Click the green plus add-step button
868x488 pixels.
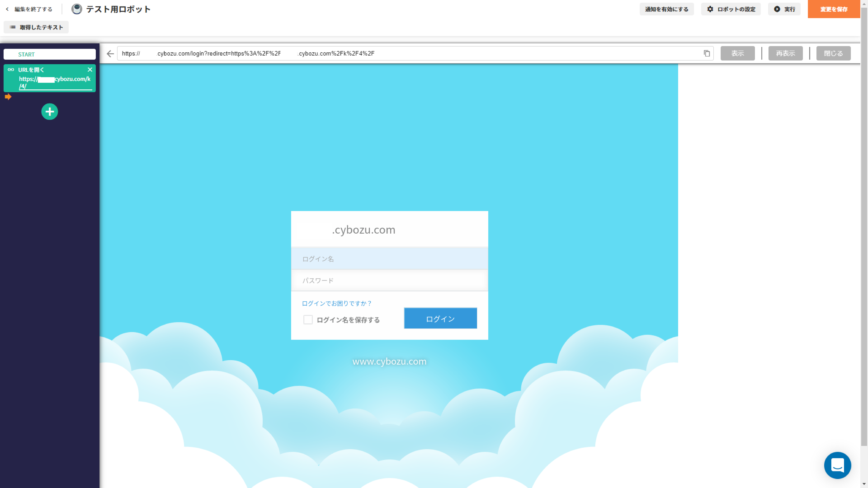point(50,111)
